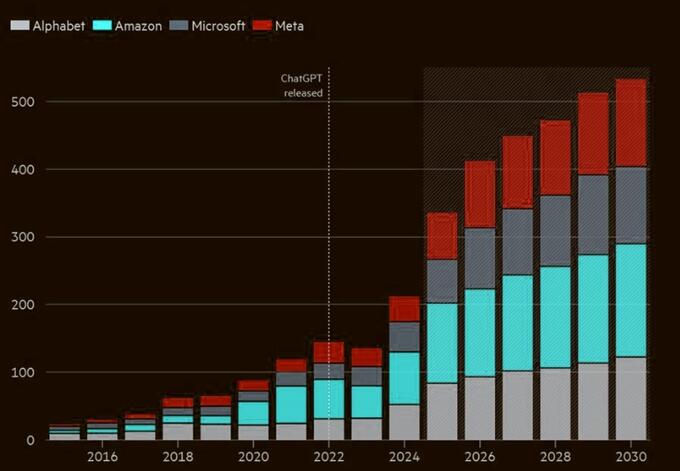Click the Meta legend color swatch
This screenshot has height=471, width=680.
click(263, 25)
